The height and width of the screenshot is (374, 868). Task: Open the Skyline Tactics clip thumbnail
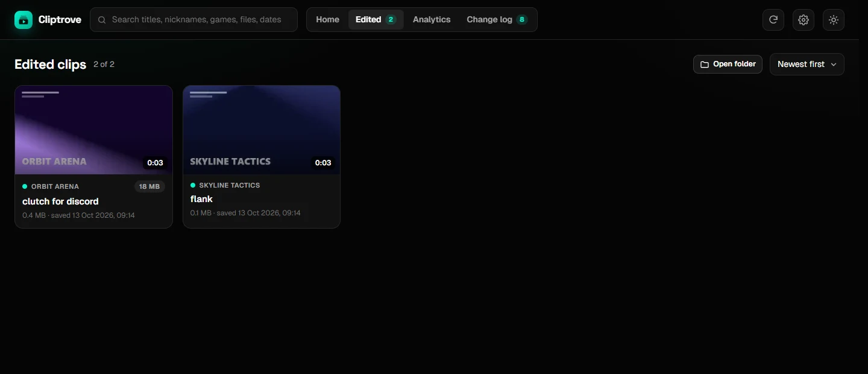tap(262, 130)
